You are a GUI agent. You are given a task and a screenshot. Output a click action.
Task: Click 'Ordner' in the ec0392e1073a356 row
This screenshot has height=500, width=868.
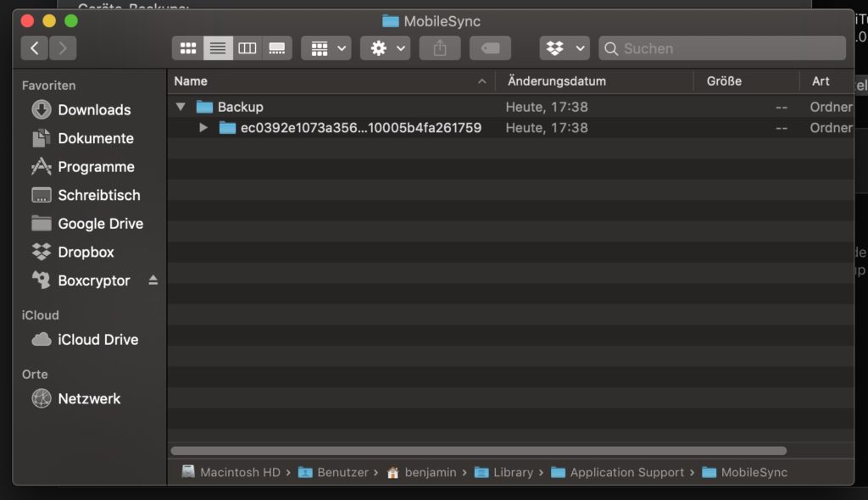(x=831, y=127)
